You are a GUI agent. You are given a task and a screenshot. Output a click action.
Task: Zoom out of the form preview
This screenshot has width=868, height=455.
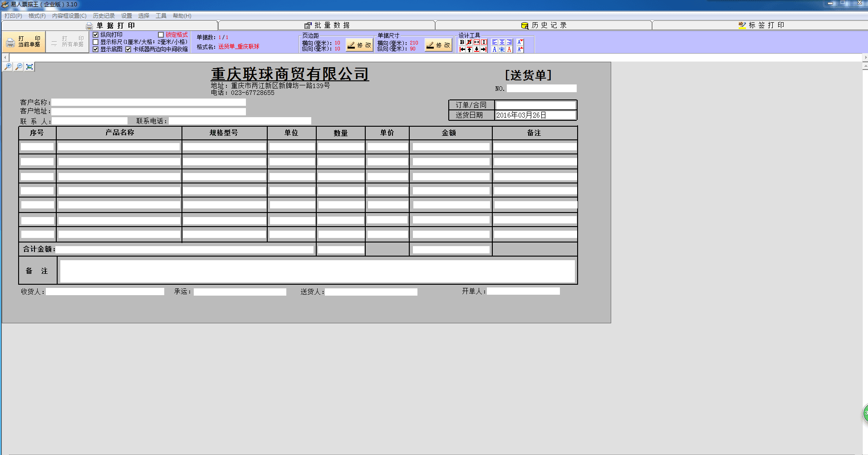(19, 67)
